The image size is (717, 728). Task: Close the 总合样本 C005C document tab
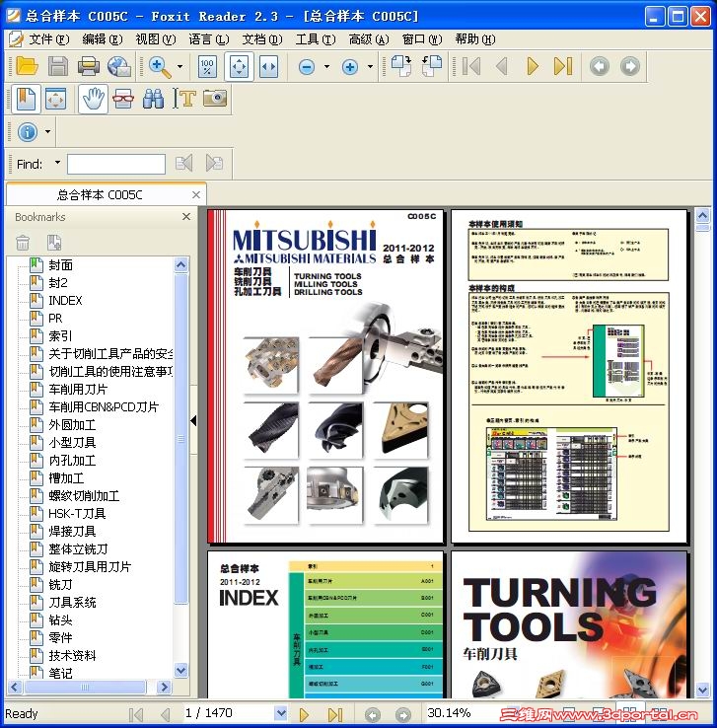click(196, 195)
